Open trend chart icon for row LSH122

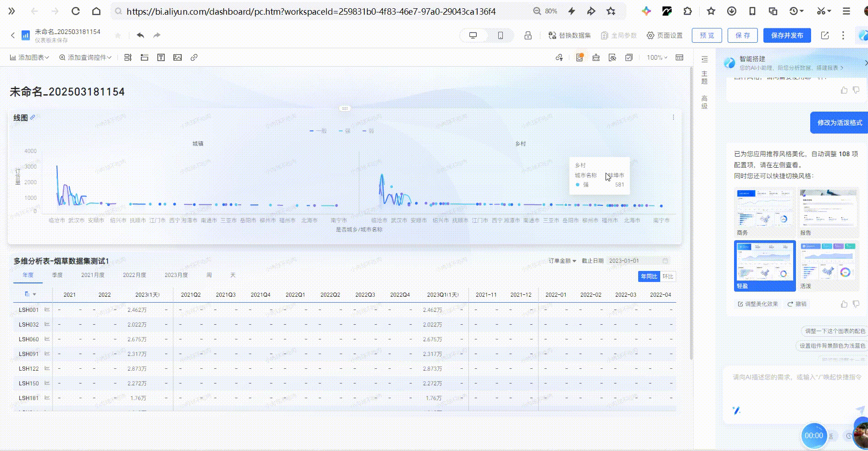[x=47, y=368]
